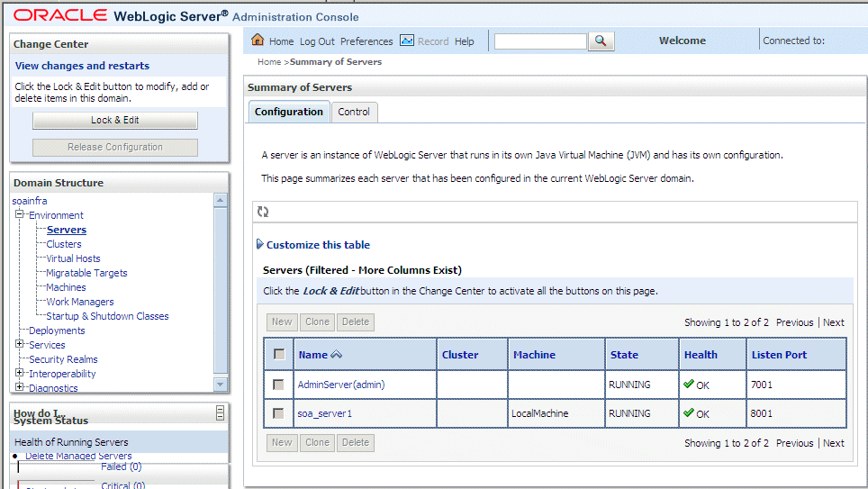Select Virtual Hosts tree item

pyautogui.click(x=73, y=258)
